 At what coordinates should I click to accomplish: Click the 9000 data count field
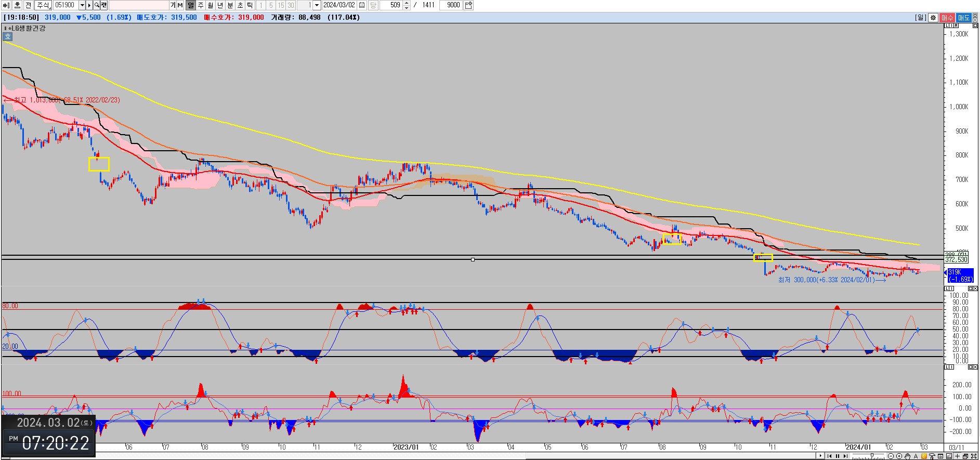tap(450, 5)
